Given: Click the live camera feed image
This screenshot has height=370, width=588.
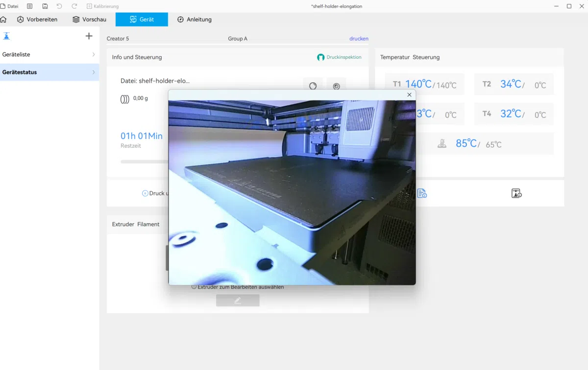Looking at the screenshot, I should (292, 192).
